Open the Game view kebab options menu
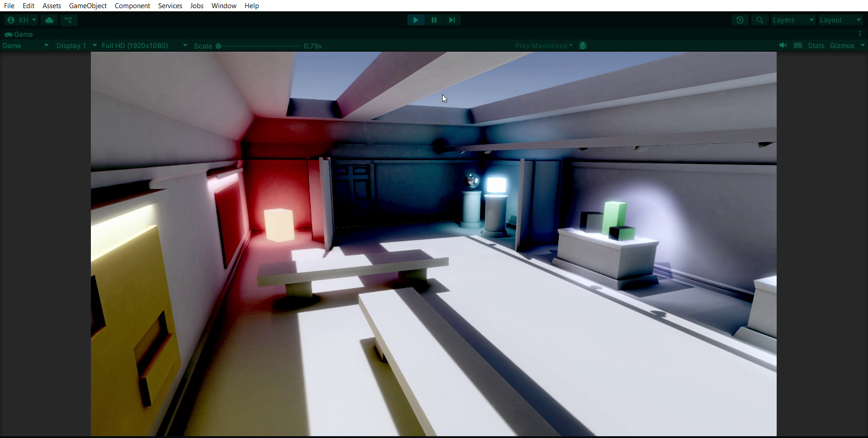The height and width of the screenshot is (438, 868). [x=860, y=34]
